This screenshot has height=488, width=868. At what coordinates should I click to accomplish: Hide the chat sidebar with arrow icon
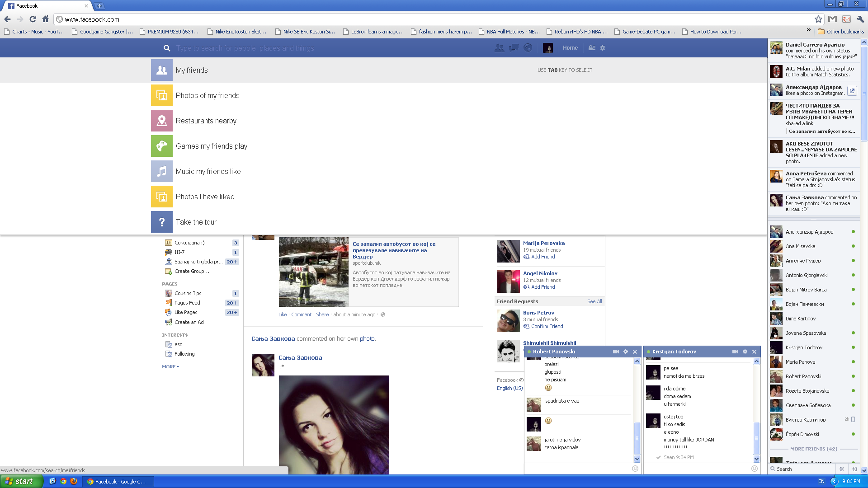pyautogui.click(x=854, y=469)
